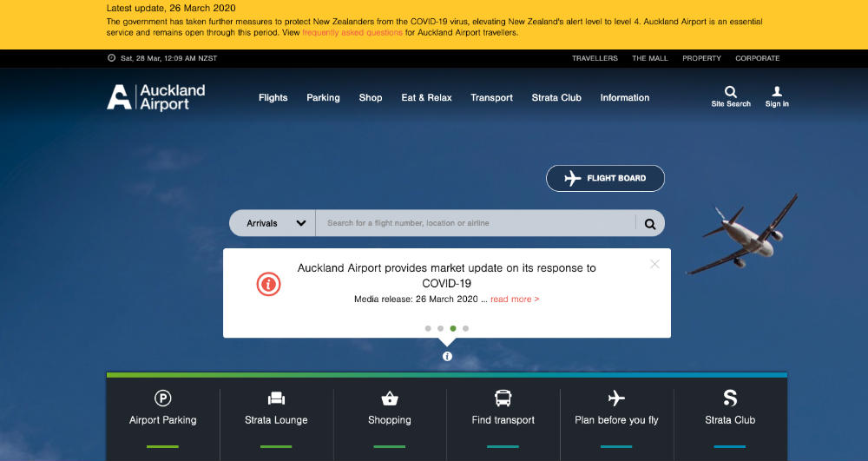Open the Plan before you fly label
This screenshot has height=461, width=868.
point(616,420)
